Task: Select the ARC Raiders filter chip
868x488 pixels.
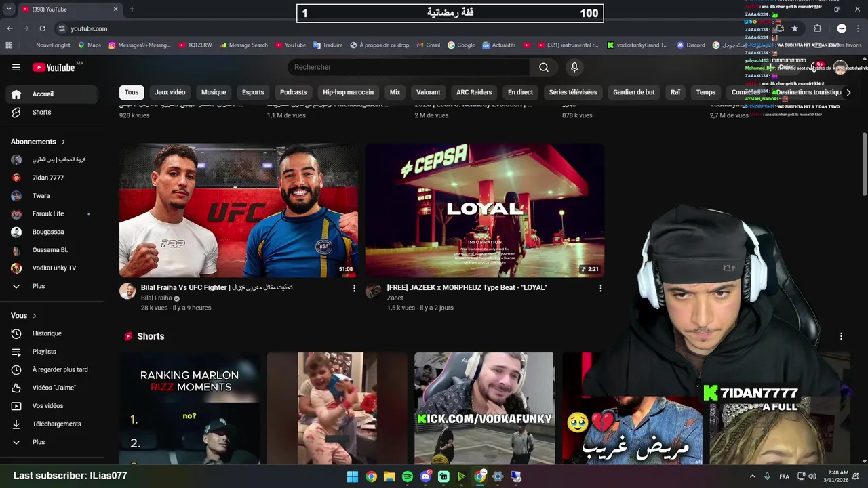Action: pos(474,92)
